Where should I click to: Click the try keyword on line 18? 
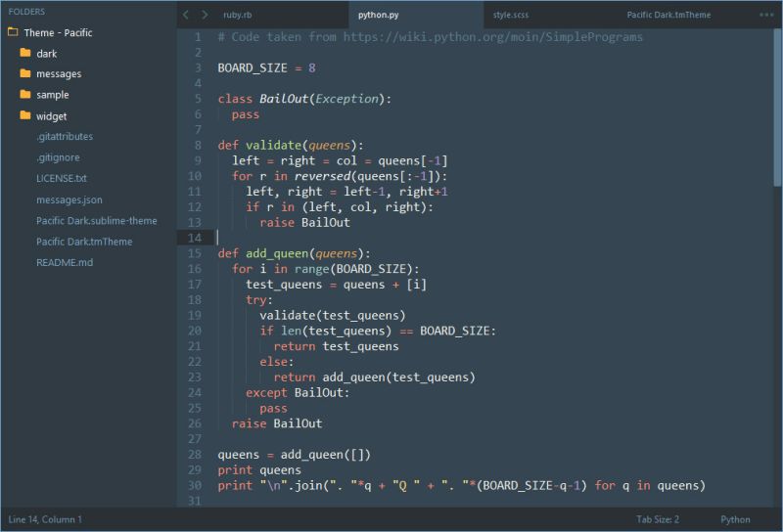point(255,300)
